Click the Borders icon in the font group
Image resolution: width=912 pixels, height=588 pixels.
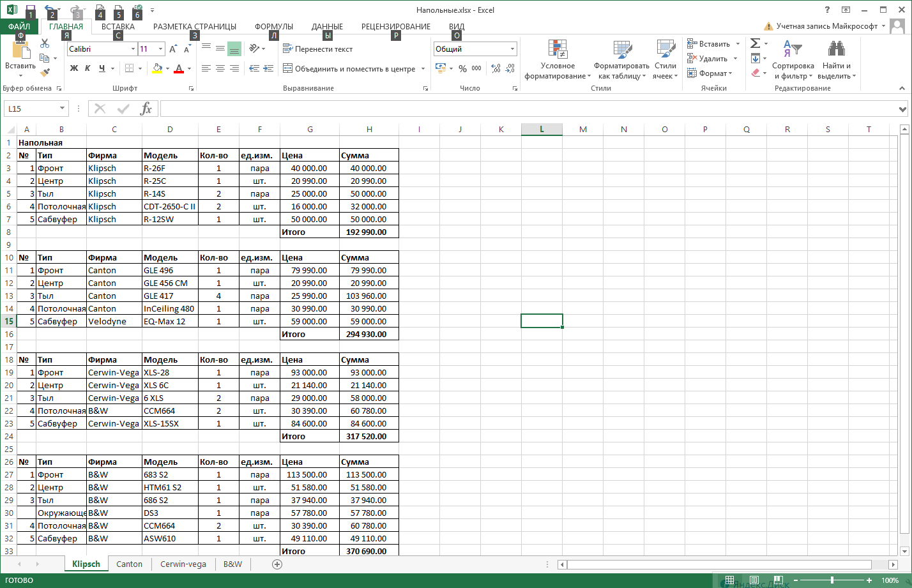click(x=130, y=68)
